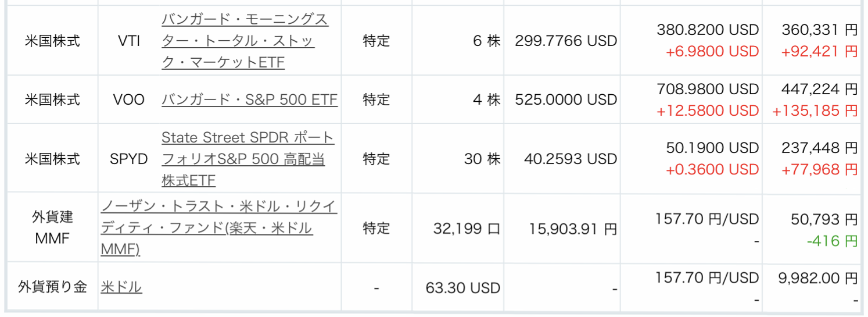Screen dimensions: 868x317
Task: Click the 9,982.00 円 deposit valuation
Action: (x=817, y=278)
